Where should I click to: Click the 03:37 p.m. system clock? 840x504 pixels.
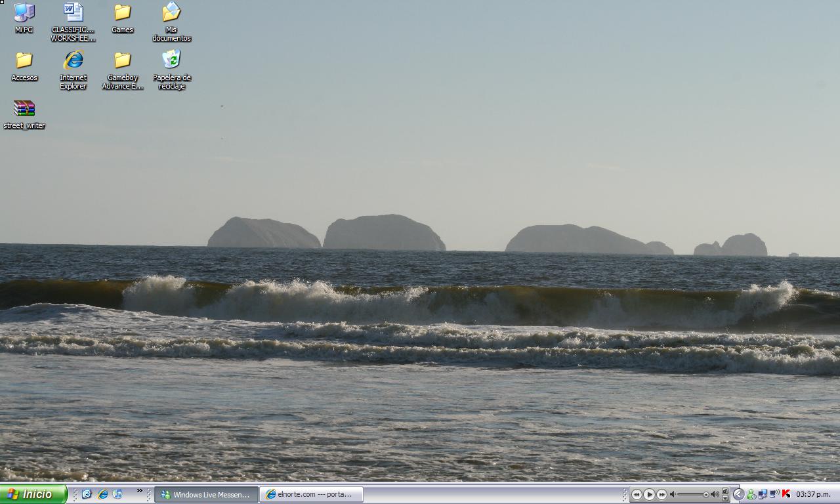(813, 494)
